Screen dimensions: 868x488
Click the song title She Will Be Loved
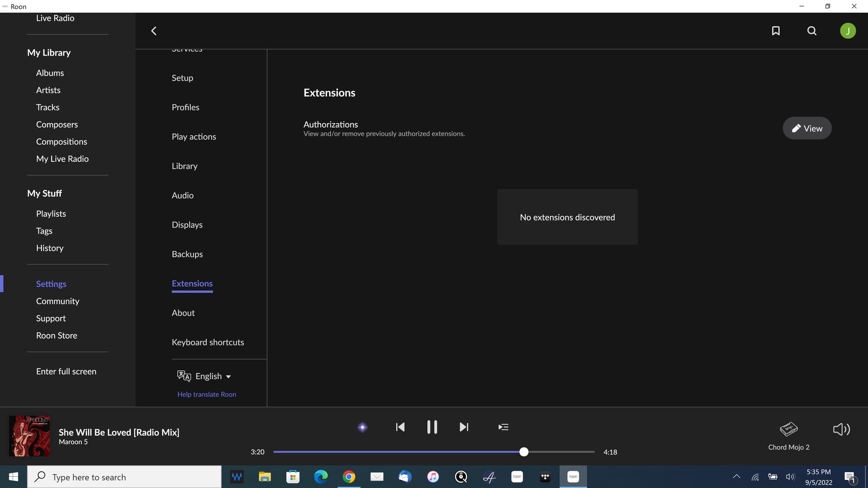click(119, 432)
